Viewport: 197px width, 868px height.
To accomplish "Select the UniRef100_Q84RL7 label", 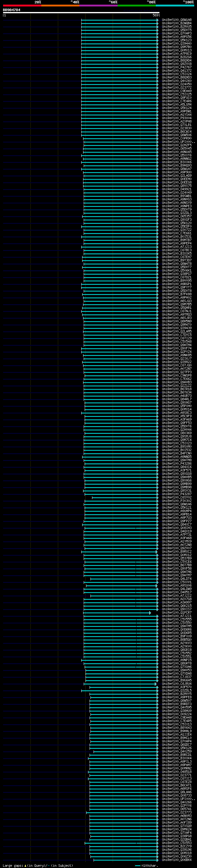I will click(x=177, y=399).
